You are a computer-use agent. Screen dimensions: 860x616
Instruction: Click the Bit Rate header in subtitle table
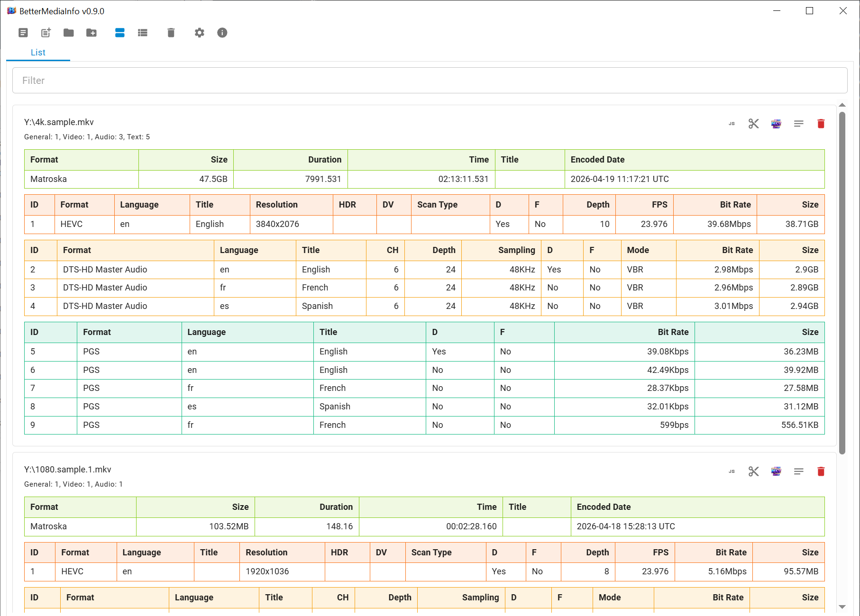pos(673,332)
